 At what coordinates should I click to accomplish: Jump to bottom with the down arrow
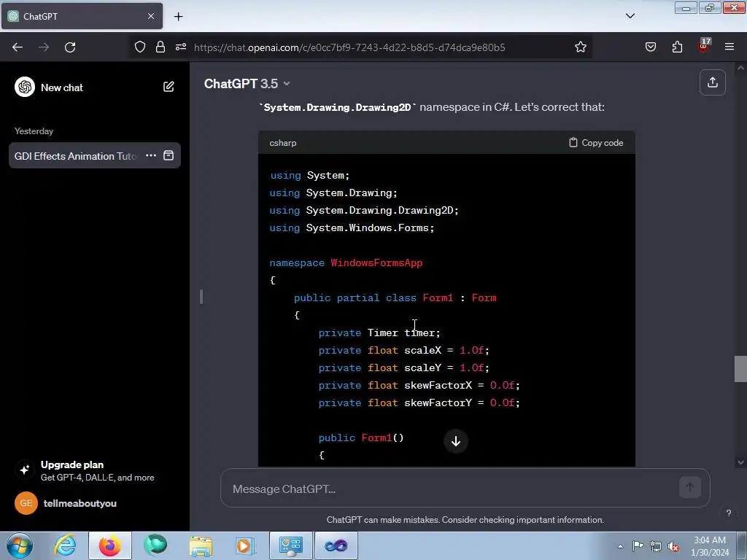(456, 441)
